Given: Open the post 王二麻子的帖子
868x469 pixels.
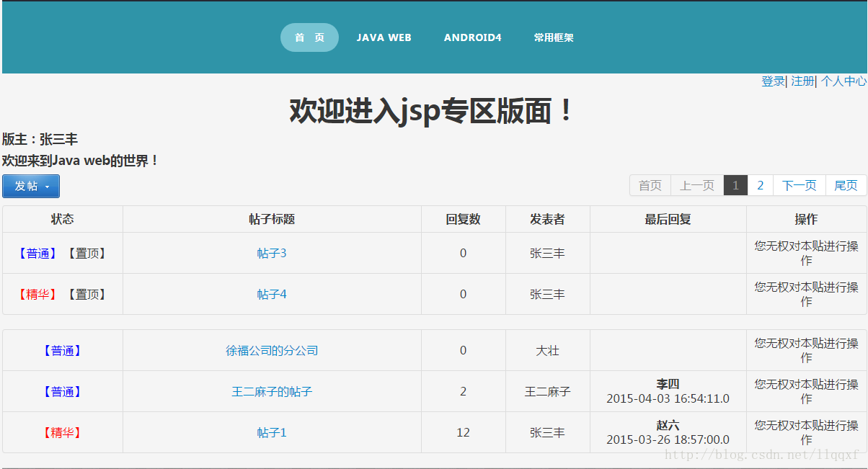Looking at the screenshot, I should coord(272,391).
